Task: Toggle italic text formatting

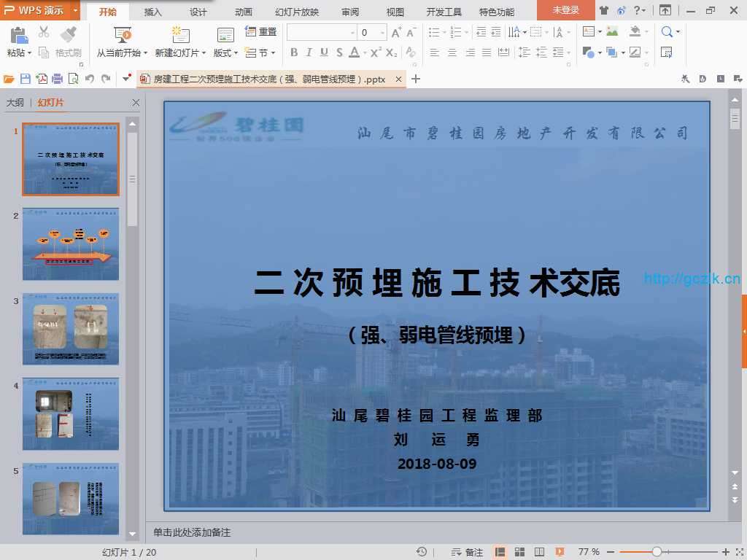Action: [309, 52]
